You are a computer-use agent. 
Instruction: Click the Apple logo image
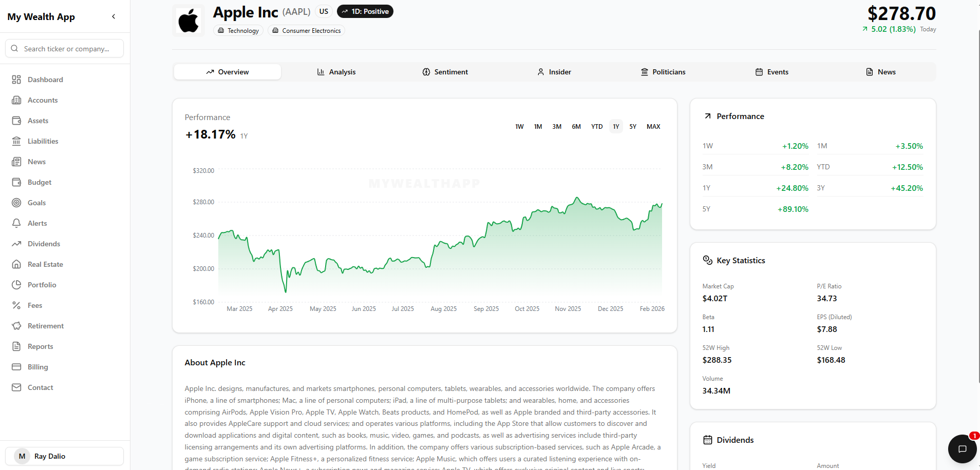point(189,21)
